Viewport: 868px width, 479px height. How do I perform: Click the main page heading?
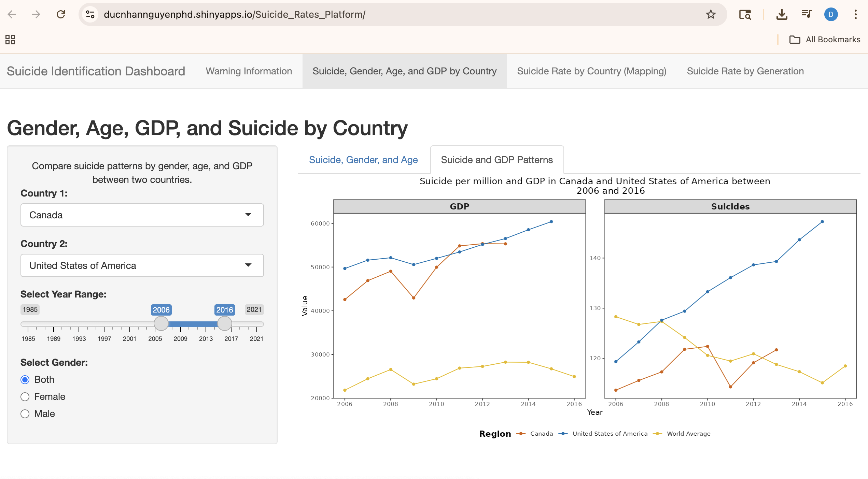point(207,128)
